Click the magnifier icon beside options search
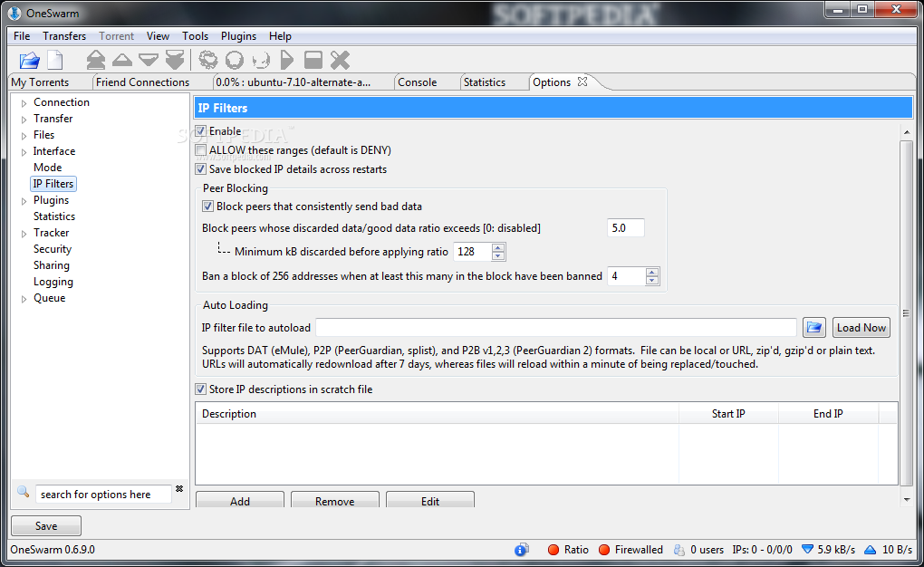 point(23,492)
